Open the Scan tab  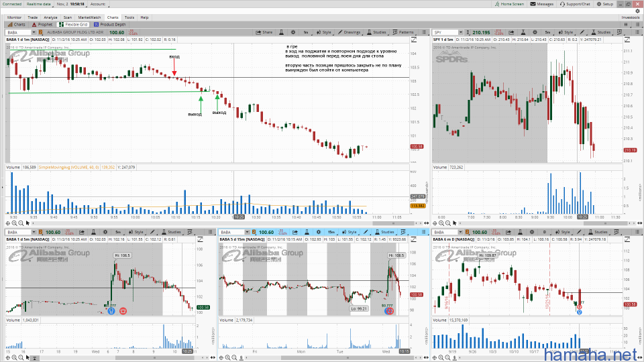68,17
